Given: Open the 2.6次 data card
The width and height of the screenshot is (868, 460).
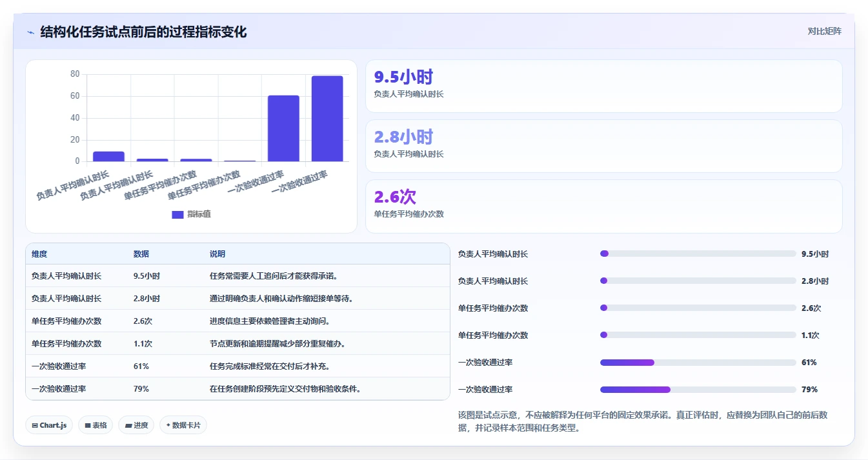Looking at the screenshot, I should [x=603, y=206].
